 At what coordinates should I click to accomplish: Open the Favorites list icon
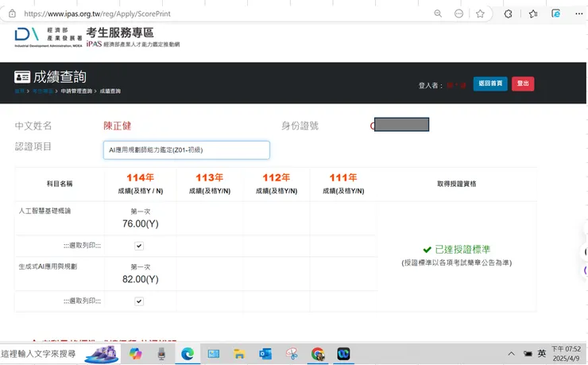[x=533, y=14]
